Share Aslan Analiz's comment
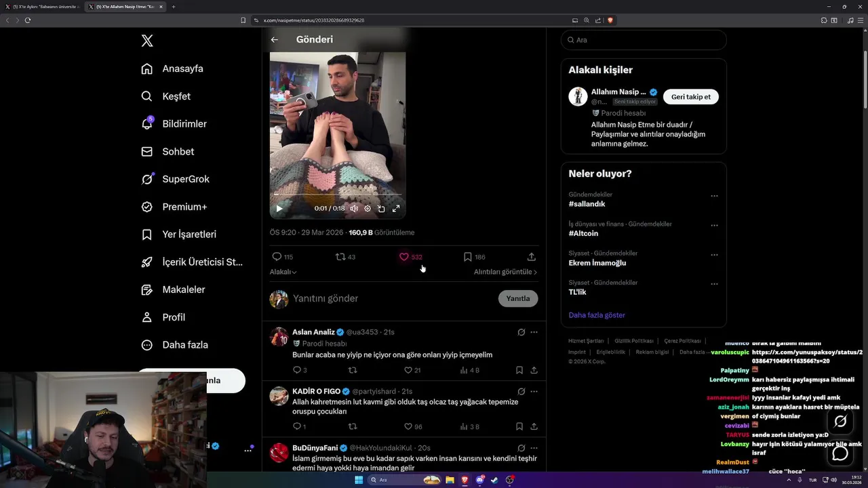Viewport: 868px width, 488px height. click(534, 371)
